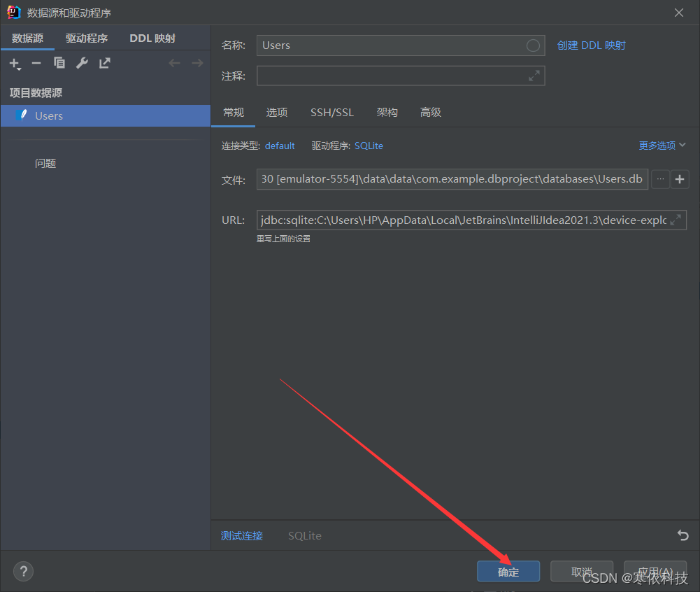The image size is (700, 592).
Task: Go forward with the right arrow
Action: click(197, 63)
